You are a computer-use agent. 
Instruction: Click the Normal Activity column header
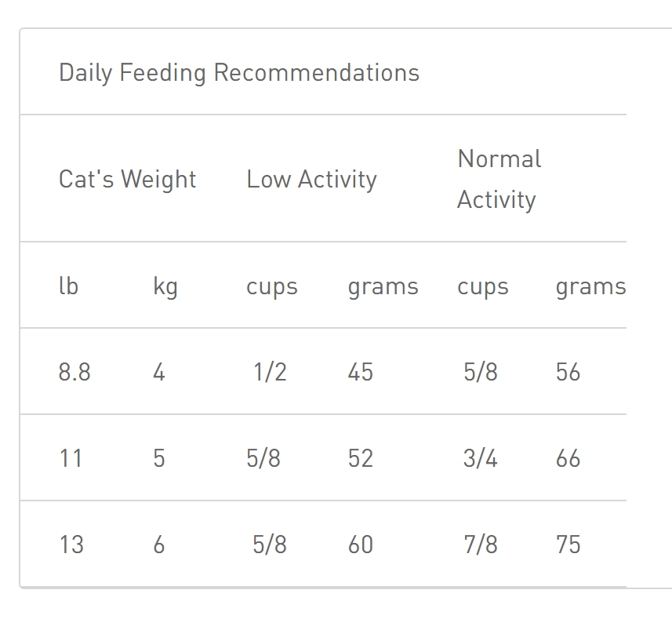click(x=499, y=180)
